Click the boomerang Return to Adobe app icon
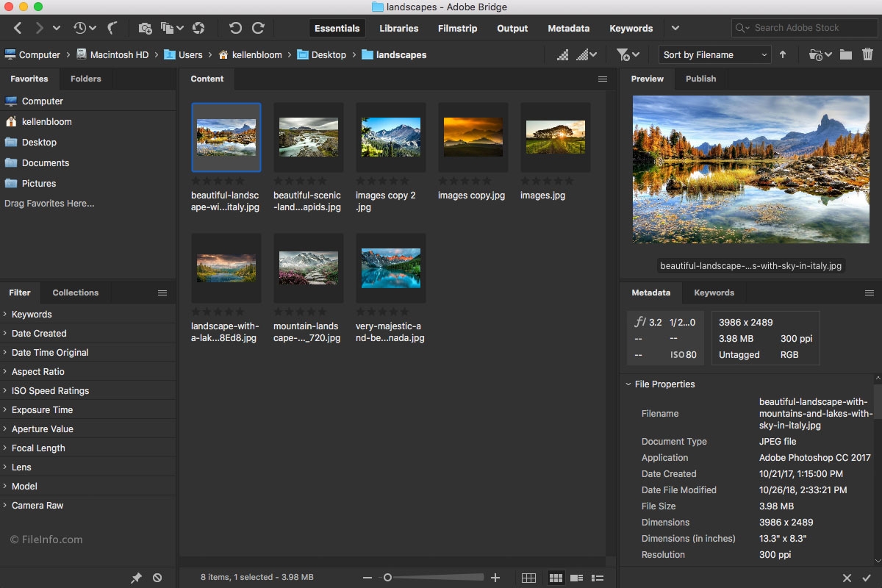 (x=112, y=29)
